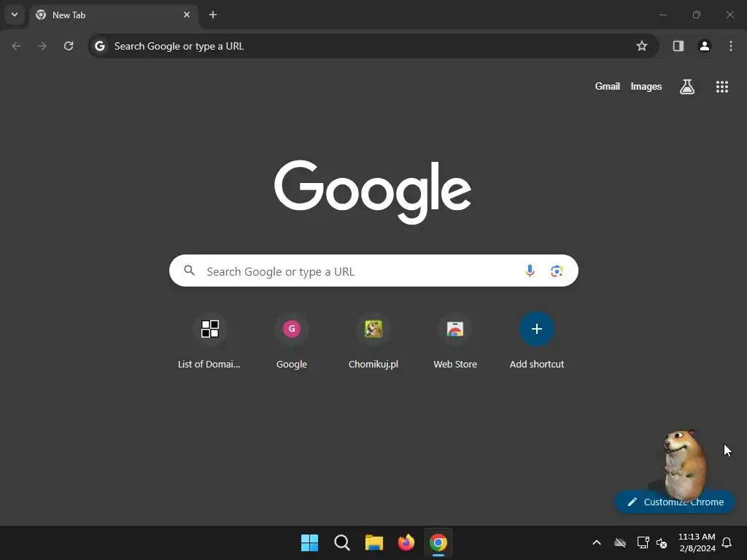Minimize the Chrome window
Image resolution: width=747 pixels, height=560 pixels.
662,15
